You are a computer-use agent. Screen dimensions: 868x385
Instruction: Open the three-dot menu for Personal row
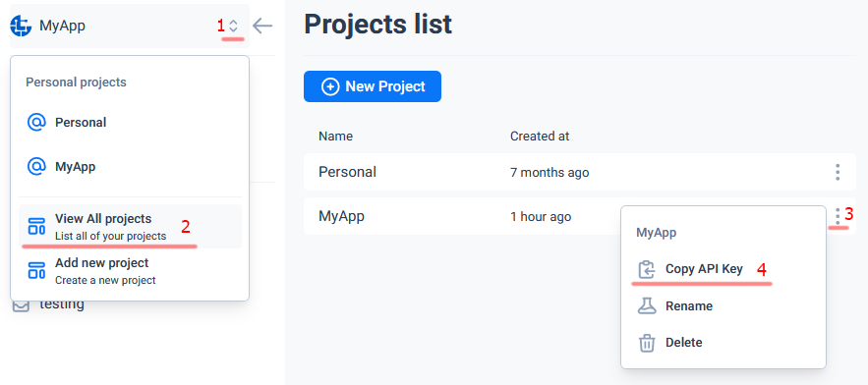[x=838, y=172]
